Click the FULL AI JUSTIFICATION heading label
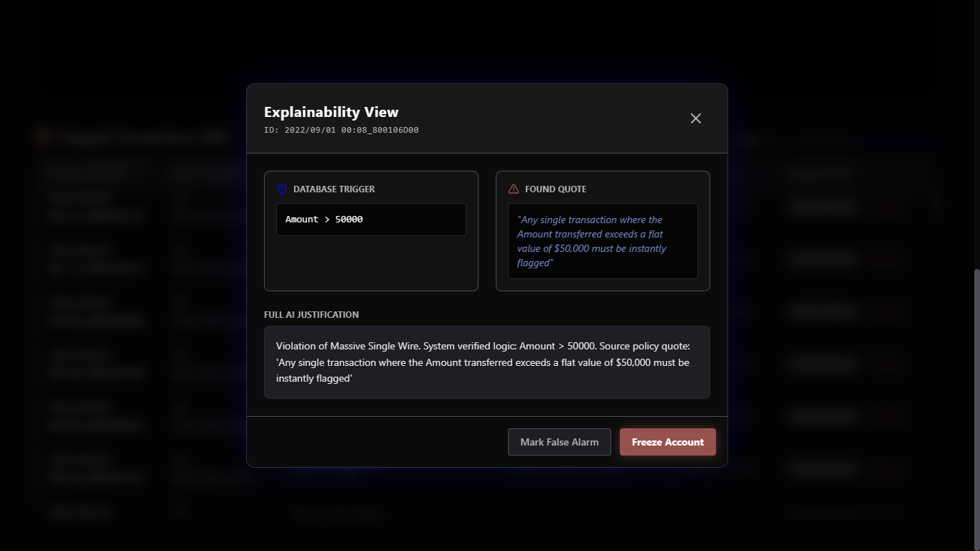This screenshot has height=551, width=980. point(311,315)
